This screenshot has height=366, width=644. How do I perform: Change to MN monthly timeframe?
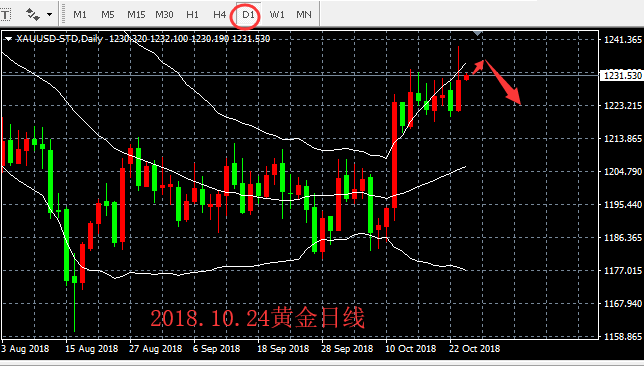click(x=304, y=15)
